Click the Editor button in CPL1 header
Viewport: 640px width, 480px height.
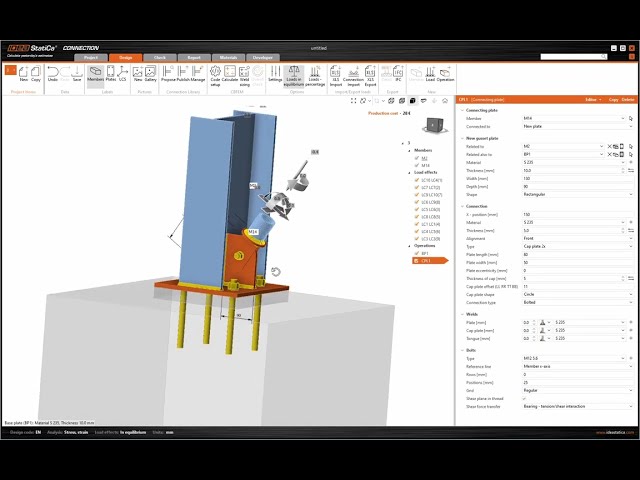593,100
